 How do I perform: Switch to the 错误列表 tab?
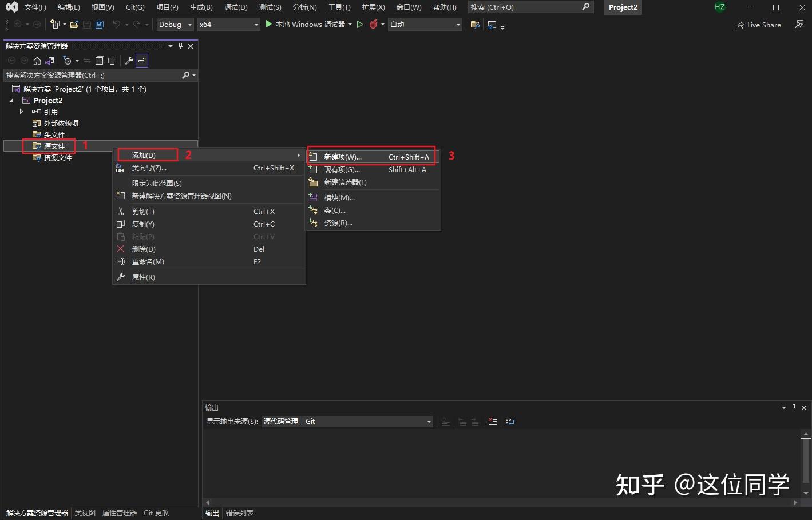pos(240,513)
